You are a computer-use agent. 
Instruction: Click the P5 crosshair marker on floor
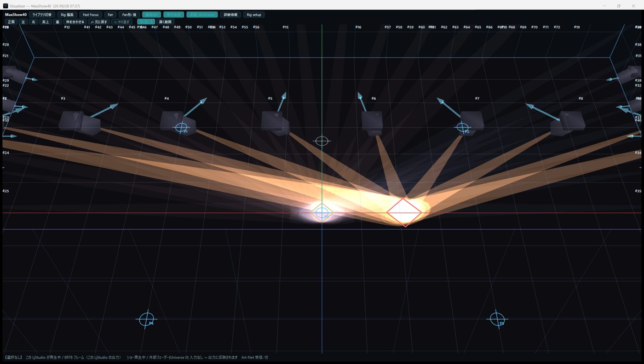click(x=497, y=318)
